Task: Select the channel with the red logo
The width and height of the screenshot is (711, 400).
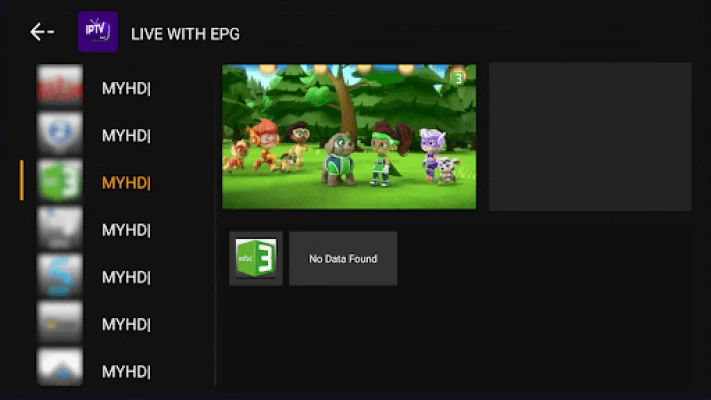Action: tap(59, 86)
